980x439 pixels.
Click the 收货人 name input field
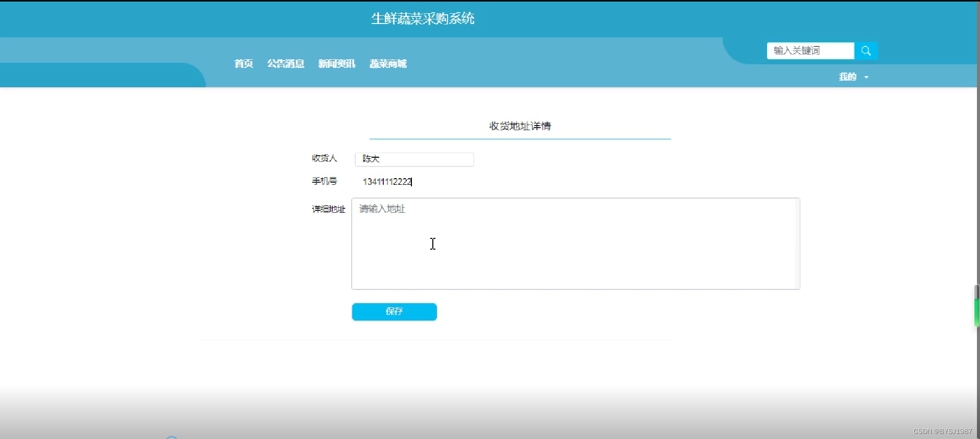(414, 159)
